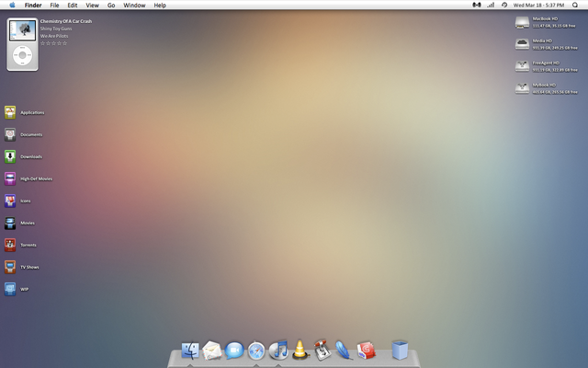Open Mail from the dock
The image size is (588, 368).
click(212, 351)
